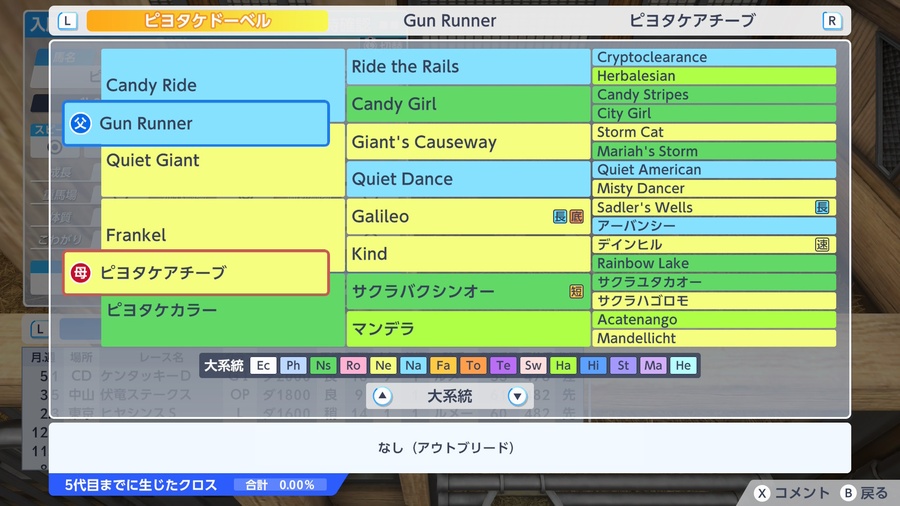Select ピヨタケカラー in the pedigree
Viewport: 900px width, 506px height.
point(223,310)
